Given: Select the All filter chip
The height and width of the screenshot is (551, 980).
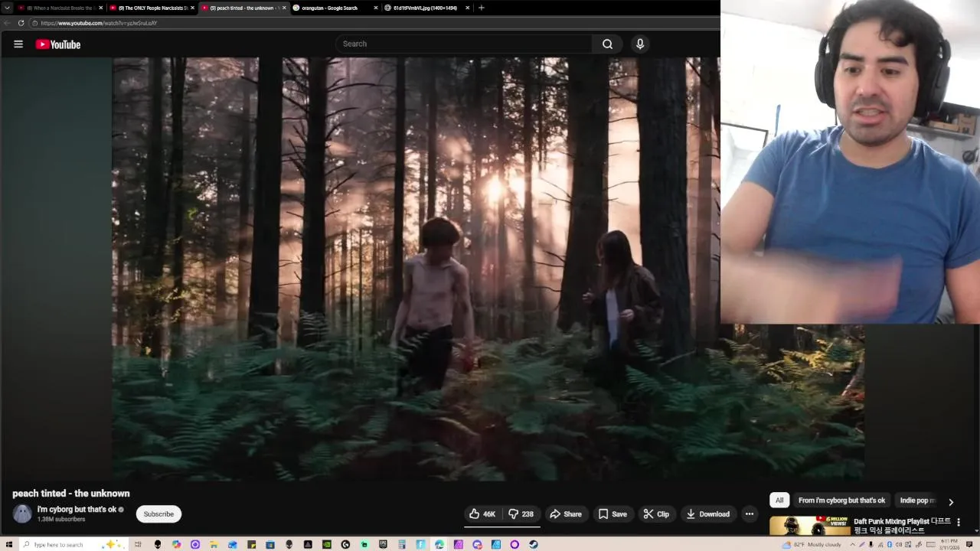Looking at the screenshot, I should pyautogui.click(x=779, y=500).
